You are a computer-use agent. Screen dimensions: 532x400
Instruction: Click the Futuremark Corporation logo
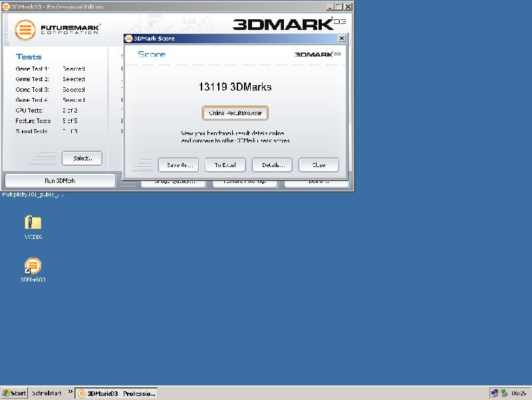(57, 30)
